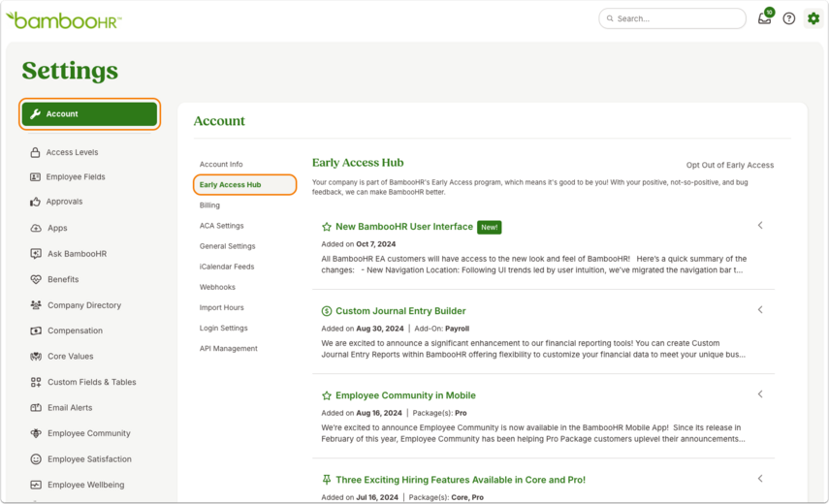Click the Email Alerts mailbox icon
Screen dimensions: 829x504
click(36, 408)
